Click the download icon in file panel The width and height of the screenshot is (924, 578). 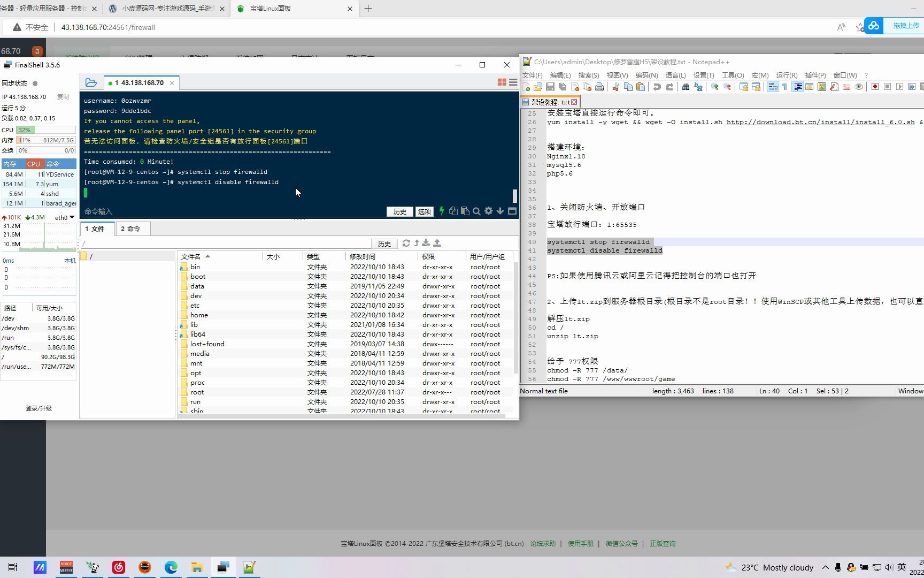point(426,243)
